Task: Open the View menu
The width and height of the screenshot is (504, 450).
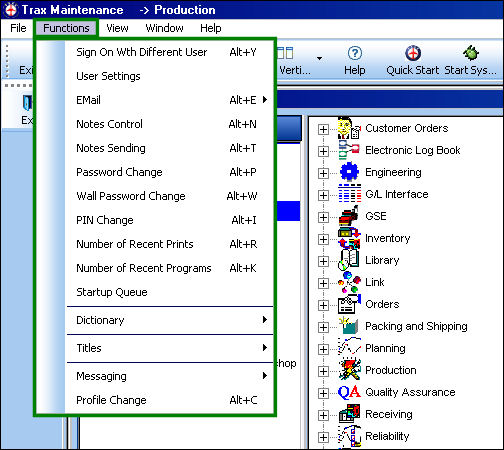Action: click(x=117, y=28)
